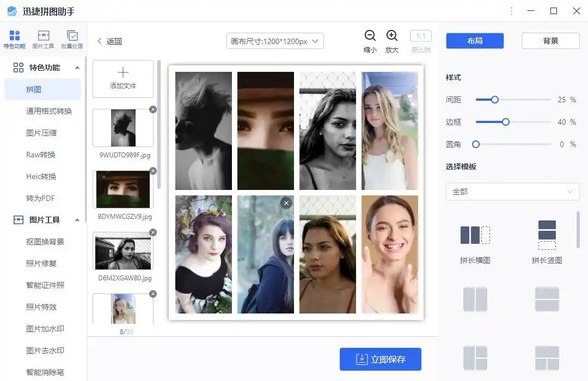Open 图片压缩 in the sidebar

point(41,133)
